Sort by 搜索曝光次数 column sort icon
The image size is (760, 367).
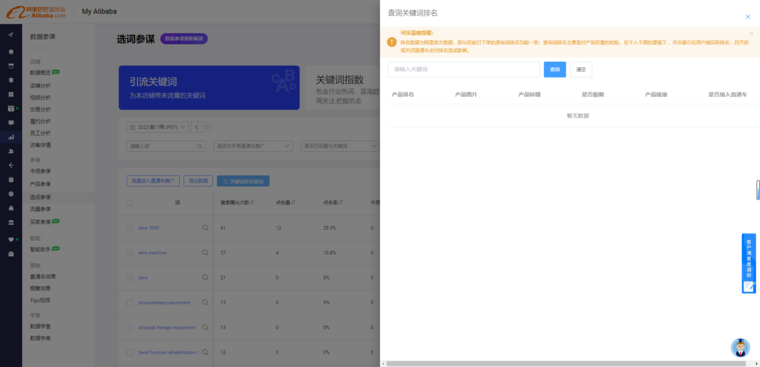tap(253, 202)
